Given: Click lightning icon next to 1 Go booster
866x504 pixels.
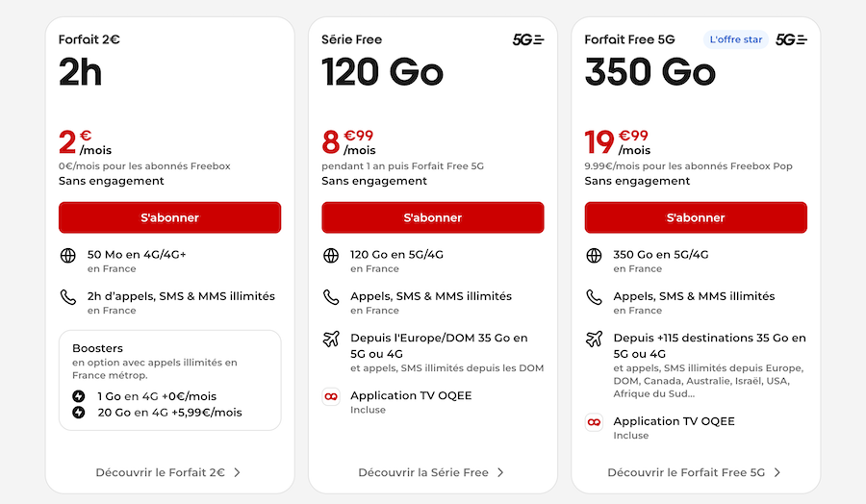Looking at the screenshot, I should 79,396.
